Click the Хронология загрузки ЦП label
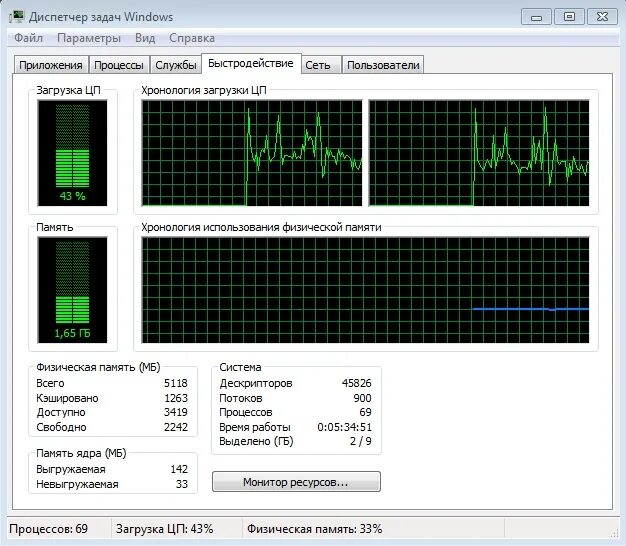The height and width of the screenshot is (546, 626). (204, 90)
